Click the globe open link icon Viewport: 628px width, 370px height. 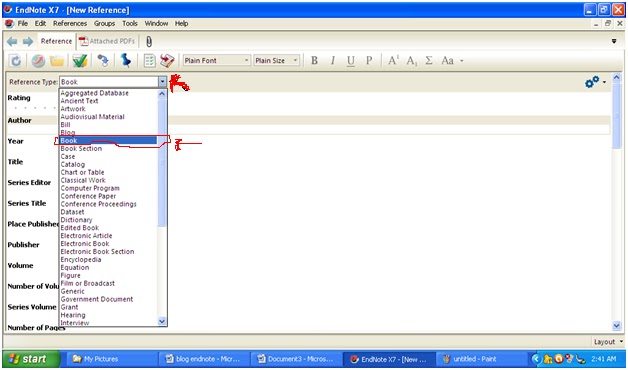point(38,61)
